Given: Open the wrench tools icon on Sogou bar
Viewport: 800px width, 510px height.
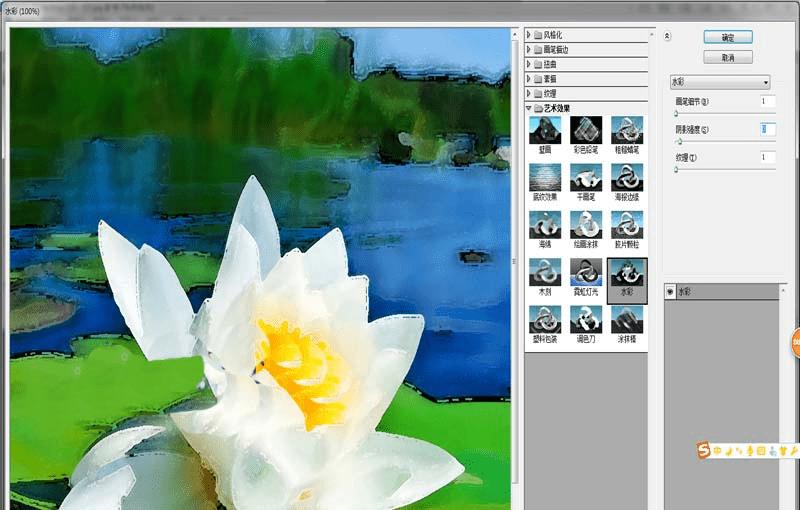Looking at the screenshot, I should (x=794, y=451).
